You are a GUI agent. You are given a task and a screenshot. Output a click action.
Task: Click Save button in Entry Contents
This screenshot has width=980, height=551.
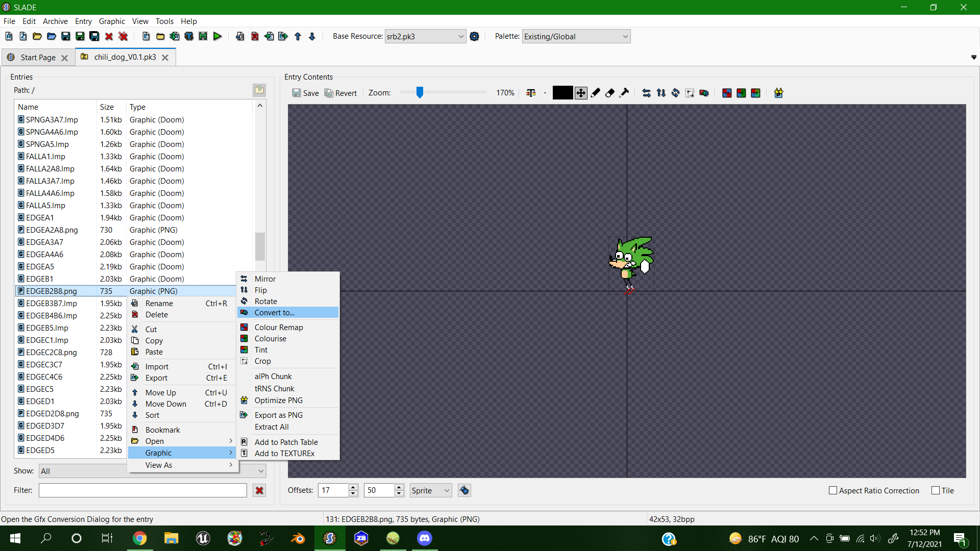305,93
